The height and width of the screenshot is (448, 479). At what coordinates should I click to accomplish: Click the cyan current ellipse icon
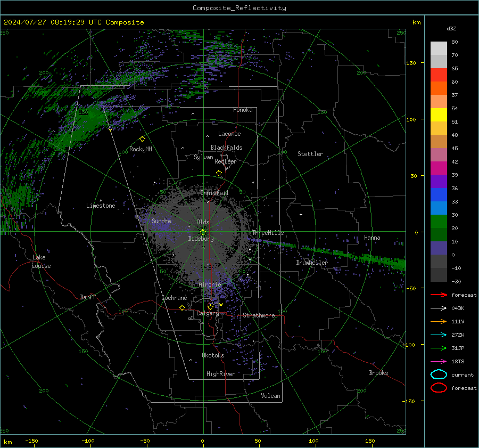tap(439, 374)
